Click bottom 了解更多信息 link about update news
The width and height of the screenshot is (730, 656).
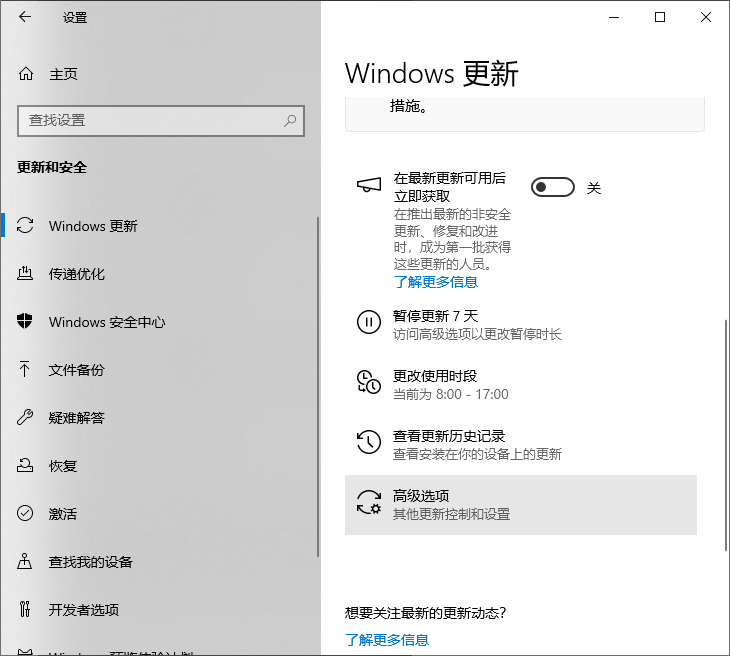point(387,640)
